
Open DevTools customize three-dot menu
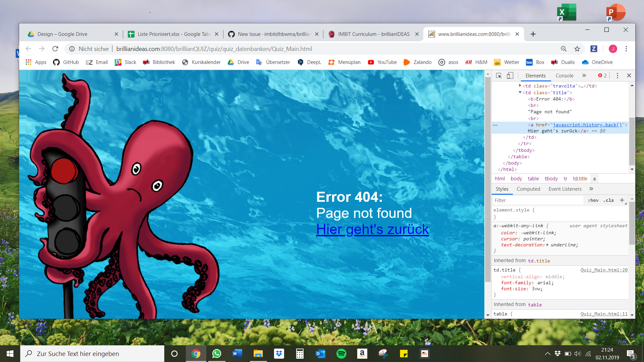pos(617,76)
